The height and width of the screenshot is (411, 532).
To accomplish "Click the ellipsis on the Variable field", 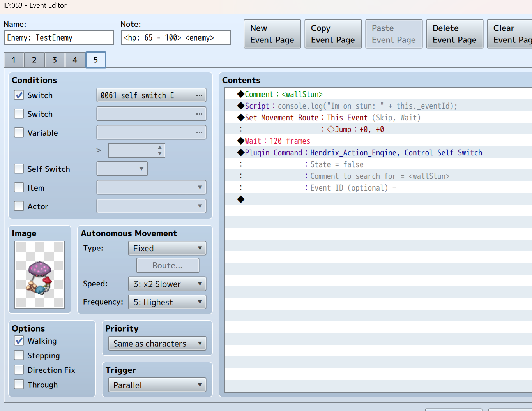I will (199, 132).
